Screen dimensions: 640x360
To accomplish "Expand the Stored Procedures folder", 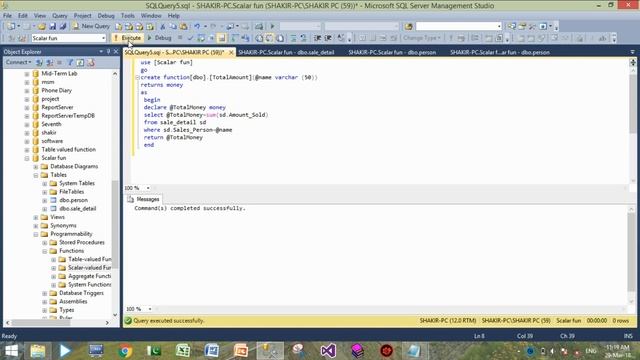I will [45, 243].
